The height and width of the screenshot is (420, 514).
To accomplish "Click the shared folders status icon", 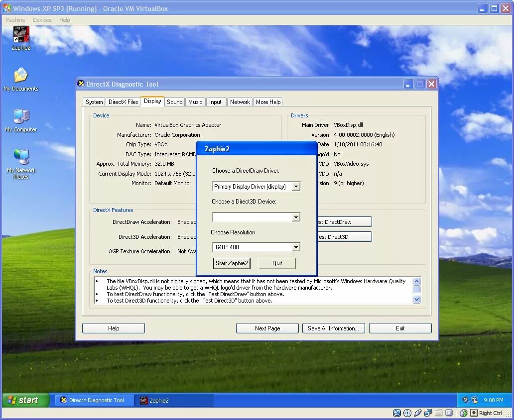I will point(439,413).
